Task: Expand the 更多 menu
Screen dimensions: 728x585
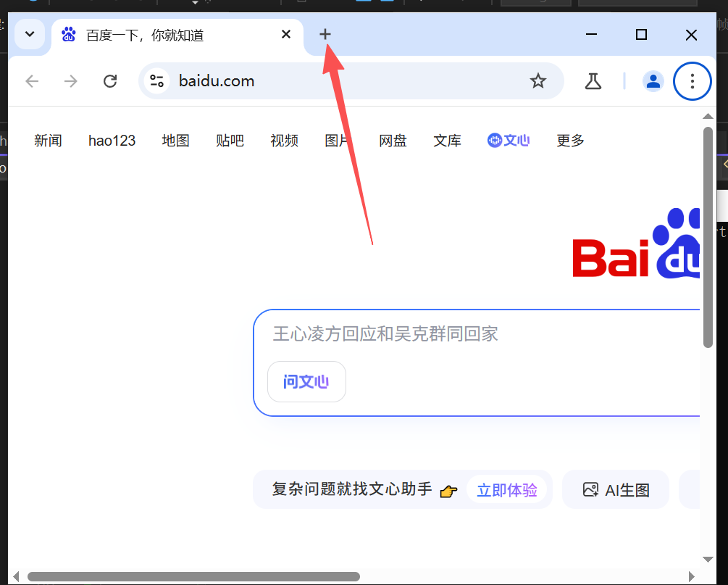Action: click(x=570, y=141)
